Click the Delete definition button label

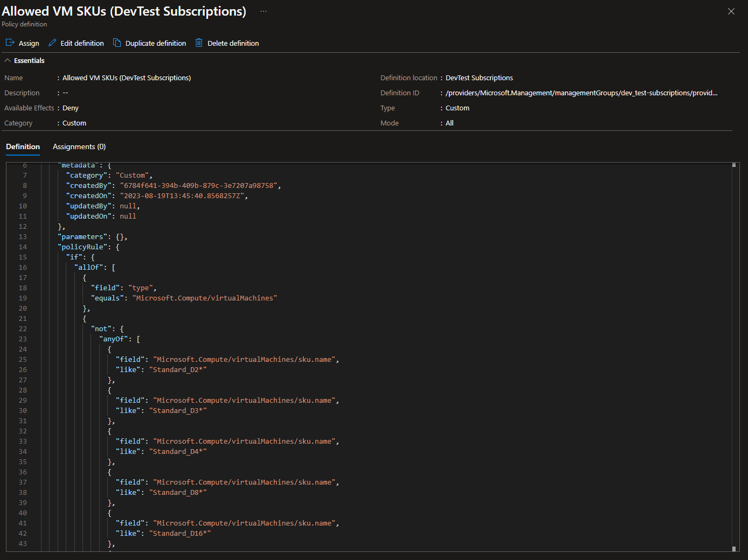233,43
